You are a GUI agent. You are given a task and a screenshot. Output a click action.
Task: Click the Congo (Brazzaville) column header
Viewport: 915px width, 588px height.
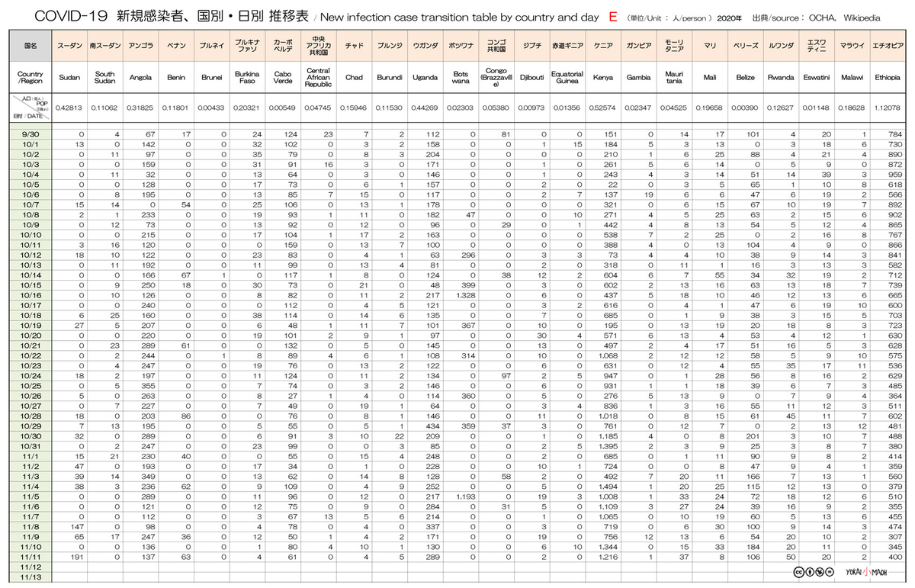pyautogui.click(x=496, y=78)
